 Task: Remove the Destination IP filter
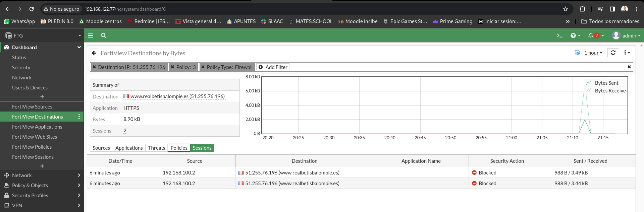point(95,67)
